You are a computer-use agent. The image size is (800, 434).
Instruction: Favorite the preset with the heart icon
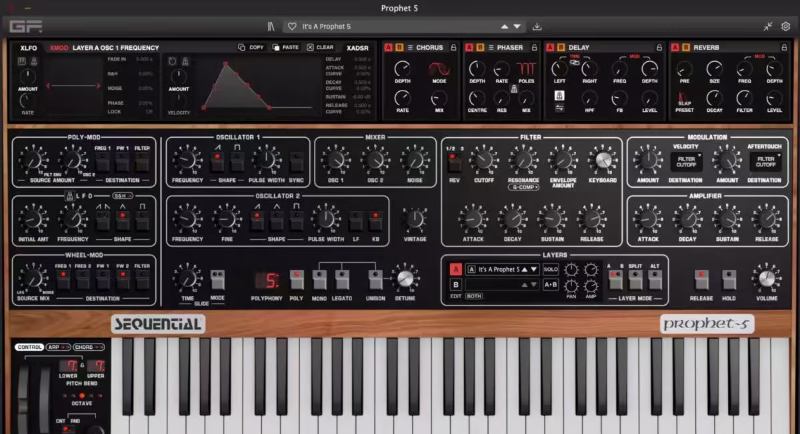pos(292,27)
